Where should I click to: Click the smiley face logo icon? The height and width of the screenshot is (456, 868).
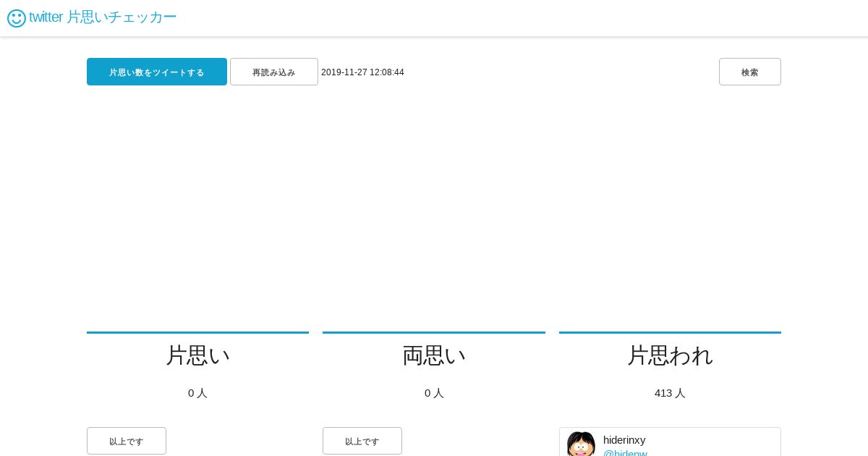[17, 18]
